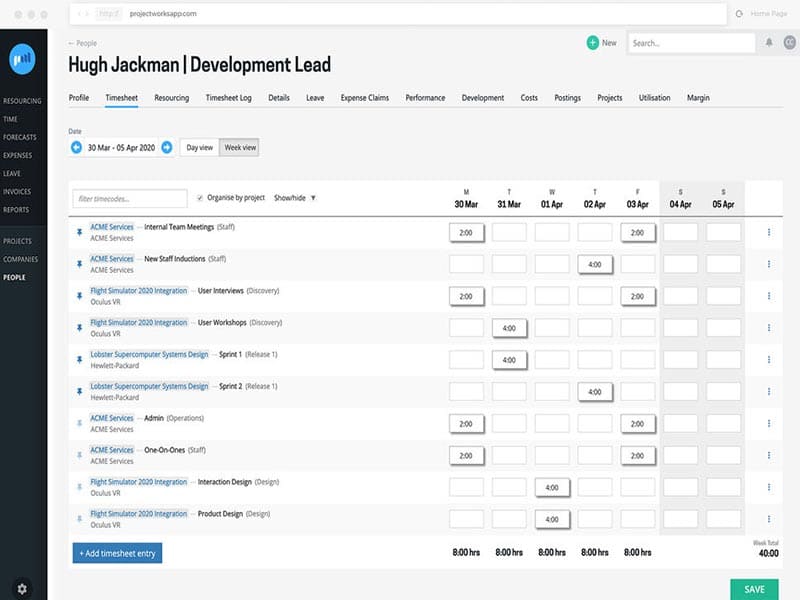Click the filter timecodes input field
800x600 pixels.
(x=130, y=199)
